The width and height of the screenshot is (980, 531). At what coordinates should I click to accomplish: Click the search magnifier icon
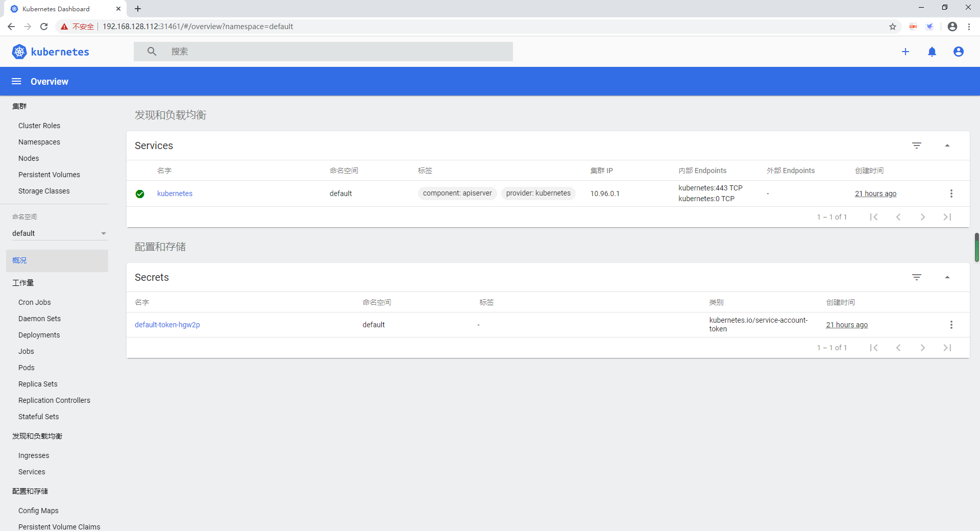(x=152, y=52)
